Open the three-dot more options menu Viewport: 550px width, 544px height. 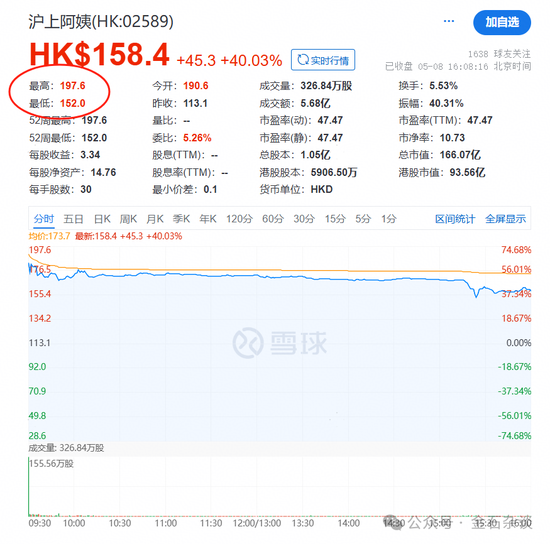point(449,21)
